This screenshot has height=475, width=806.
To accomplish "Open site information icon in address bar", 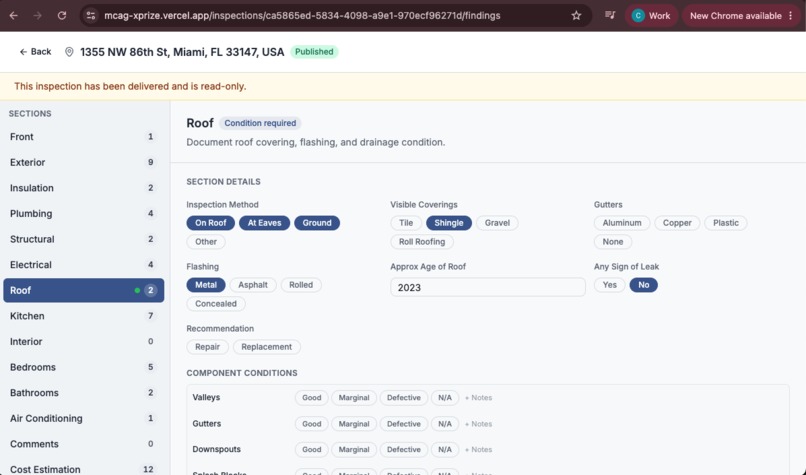I will pos(91,15).
